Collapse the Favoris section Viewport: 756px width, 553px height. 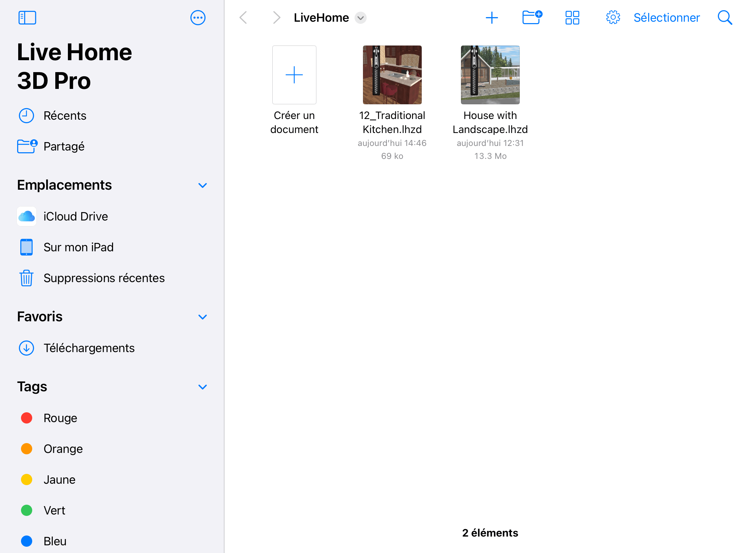coord(203,317)
